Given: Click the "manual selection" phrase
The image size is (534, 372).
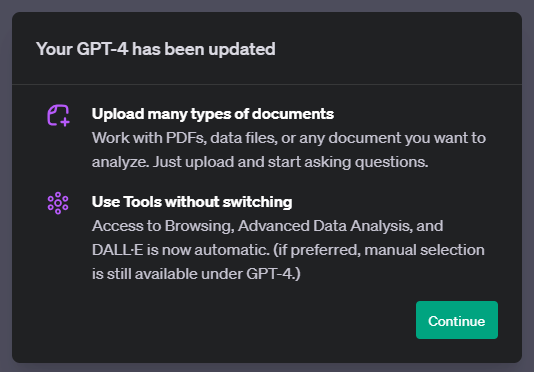Looking at the screenshot, I should 424,250.
